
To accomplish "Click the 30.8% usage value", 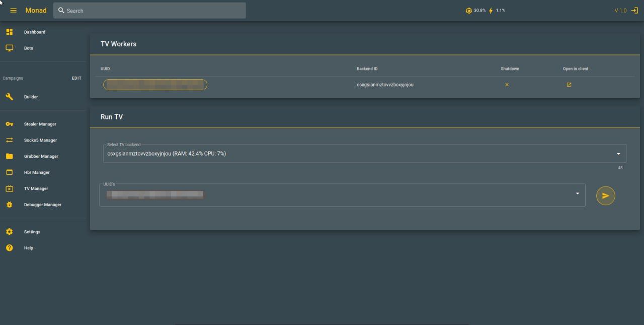I will coord(479,11).
